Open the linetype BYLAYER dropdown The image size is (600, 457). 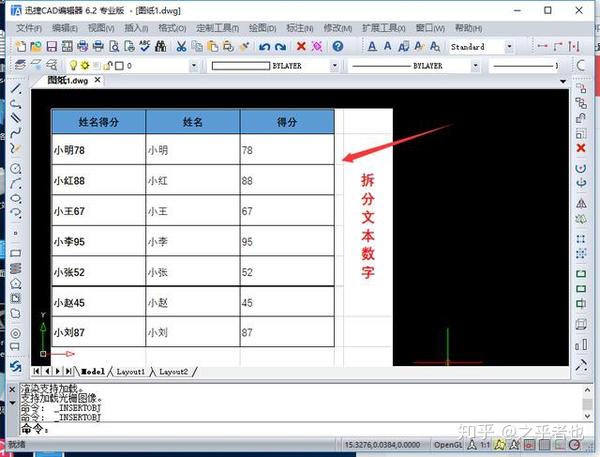[x=475, y=66]
